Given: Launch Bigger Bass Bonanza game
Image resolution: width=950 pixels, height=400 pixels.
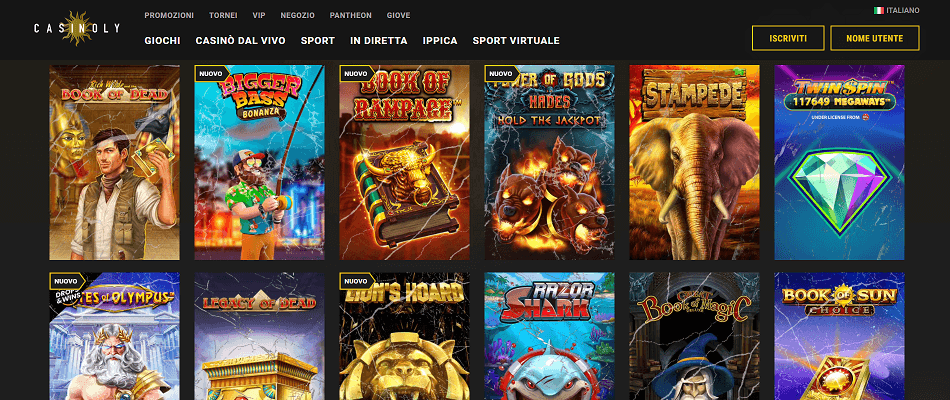Looking at the screenshot, I should pyautogui.click(x=259, y=162).
